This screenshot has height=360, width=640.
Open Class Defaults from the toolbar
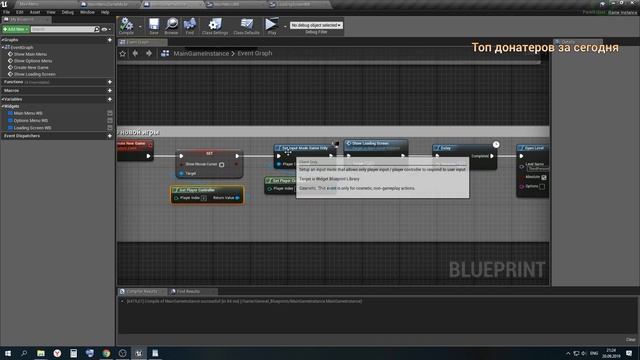[x=246, y=26]
